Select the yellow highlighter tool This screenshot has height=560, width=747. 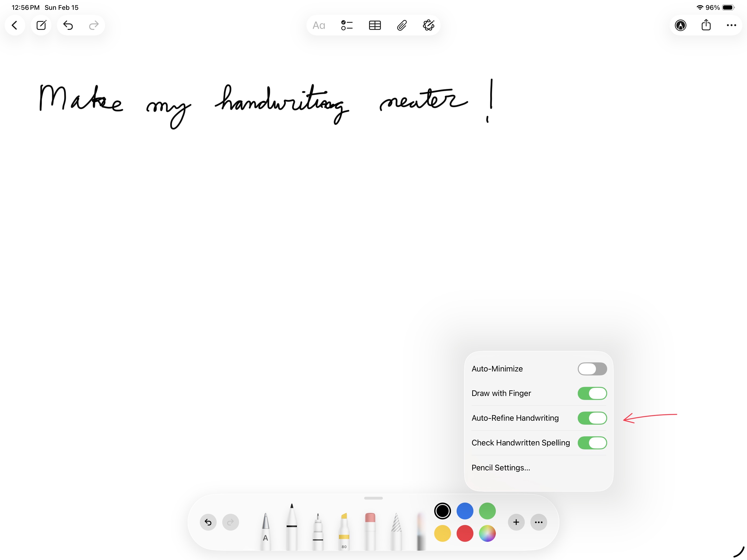[x=344, y=530]
